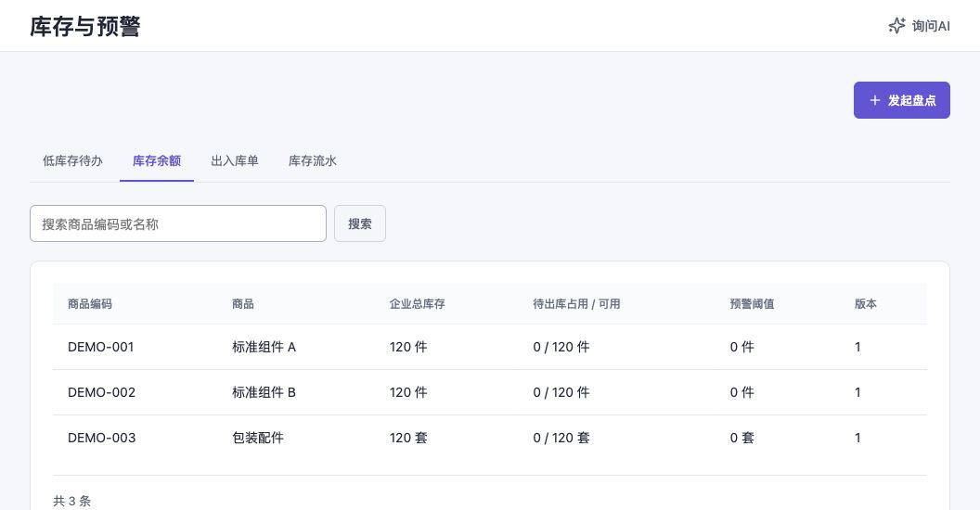This screenshot has width=980, height=510.
Task: Open the 询问AI assistant text
Action: [931, 26]
